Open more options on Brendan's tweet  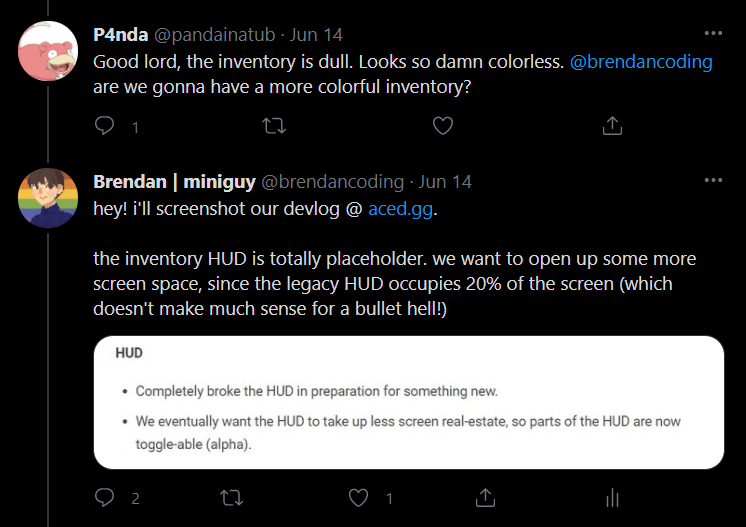click(x=712, y=181)
